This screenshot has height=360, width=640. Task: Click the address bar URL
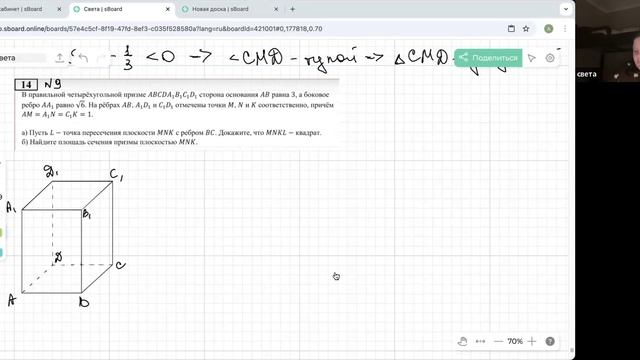coord(161,29)
